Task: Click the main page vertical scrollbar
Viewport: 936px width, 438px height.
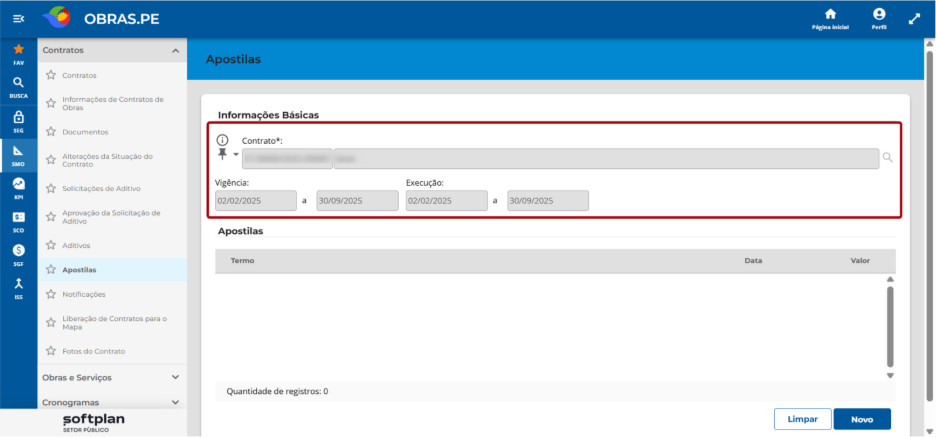Action: tap(929, 227)
